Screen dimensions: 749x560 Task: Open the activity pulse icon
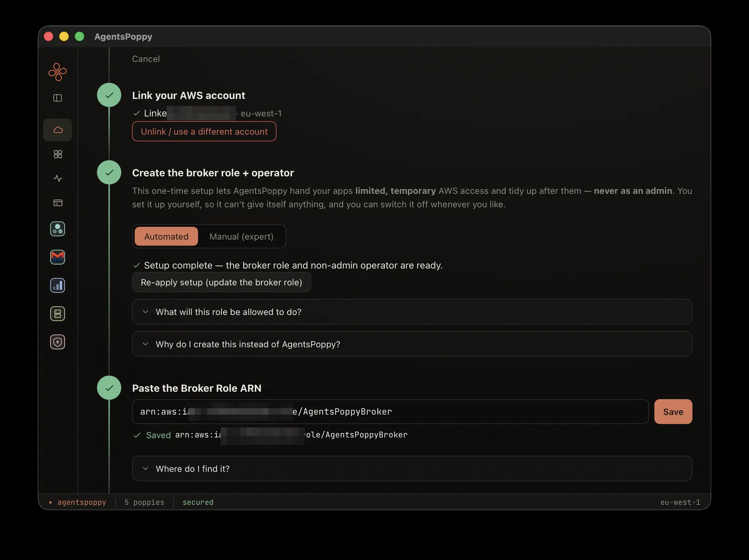tap(58, 178)
